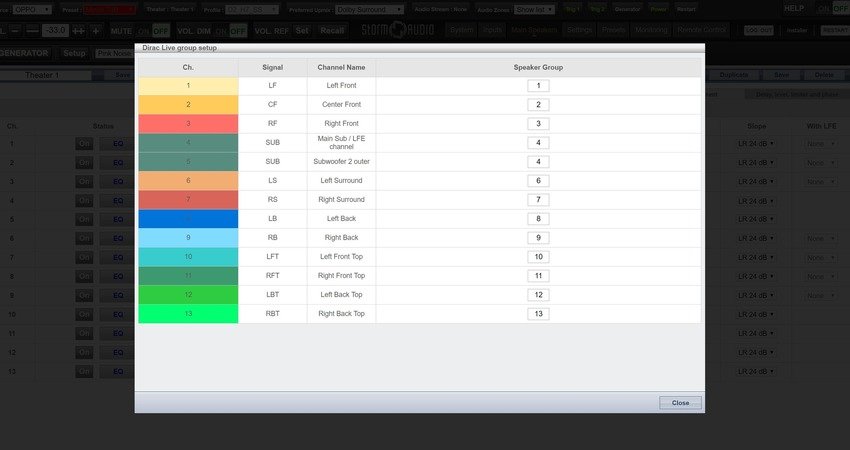Screen dimensions: 850x450
Task: Edit the Speaker Group field for Right Surround
Action: (x=538, y=200)
